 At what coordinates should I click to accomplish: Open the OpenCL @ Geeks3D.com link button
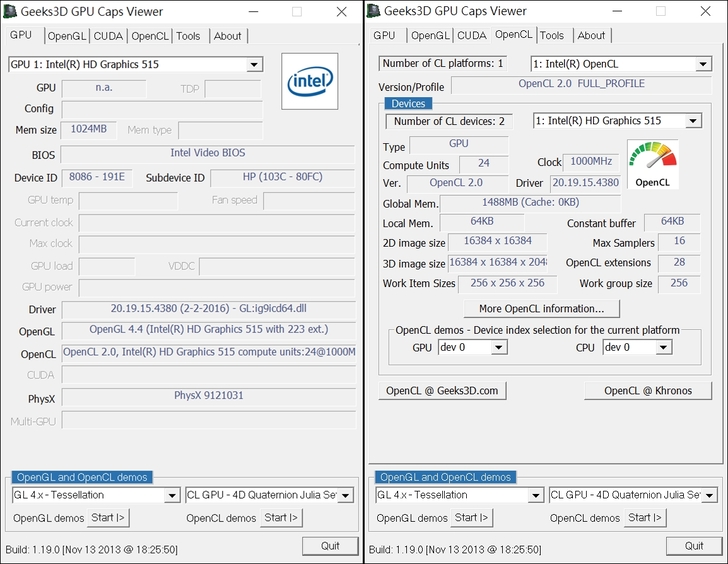point(439,391)
